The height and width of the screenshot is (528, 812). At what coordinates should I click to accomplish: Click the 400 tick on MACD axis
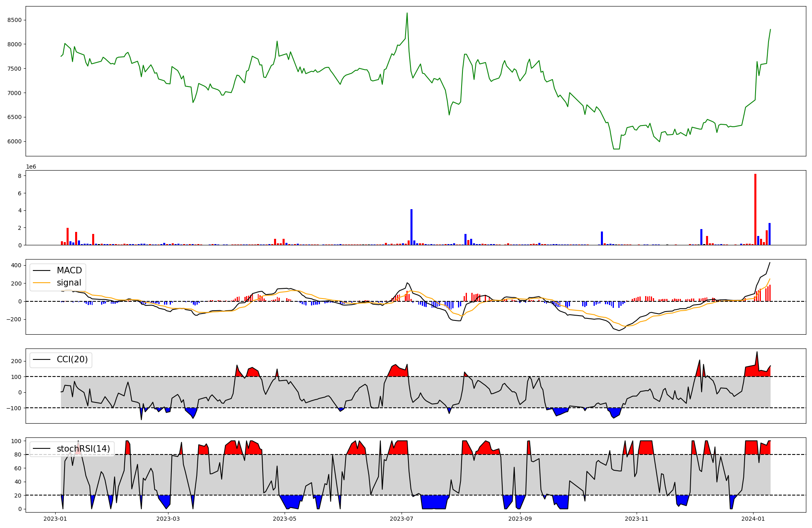tap(16, 265)
